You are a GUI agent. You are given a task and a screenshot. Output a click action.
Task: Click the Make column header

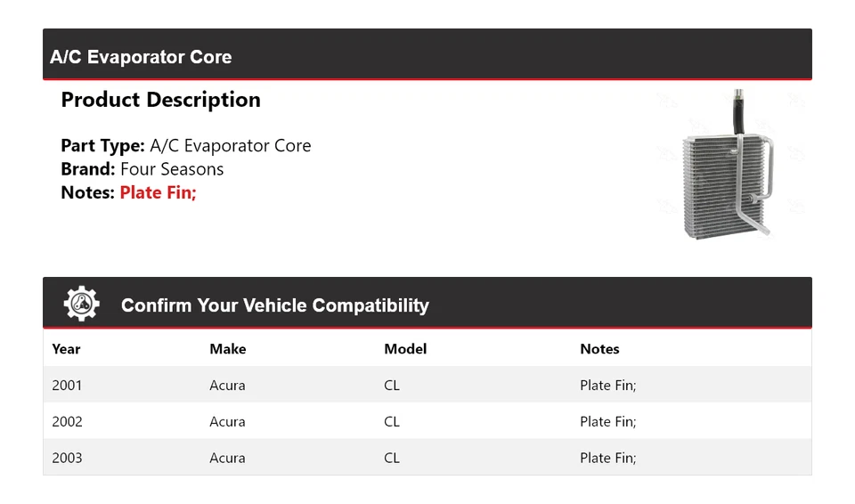228,349
